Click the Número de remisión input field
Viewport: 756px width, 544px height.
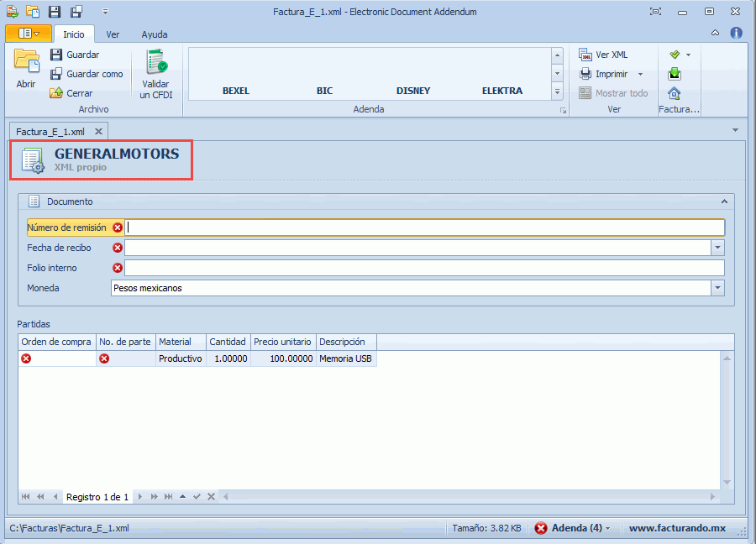[425, 228]
